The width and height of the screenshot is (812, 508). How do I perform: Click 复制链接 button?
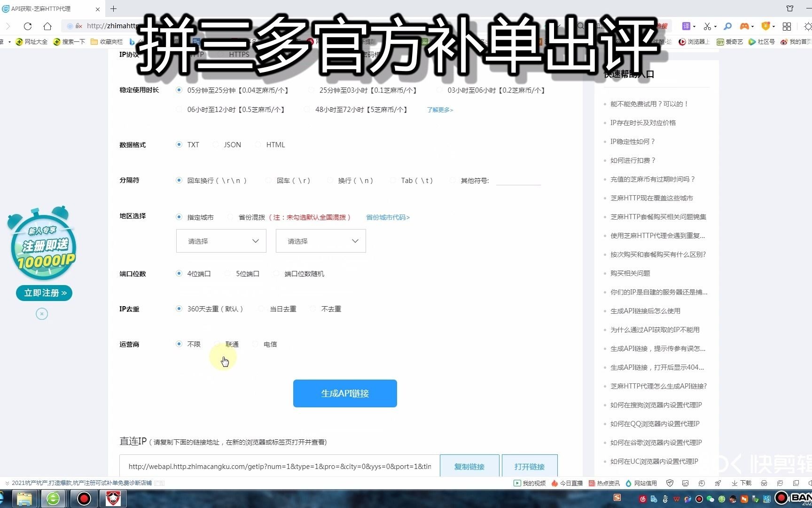point(469,466)
